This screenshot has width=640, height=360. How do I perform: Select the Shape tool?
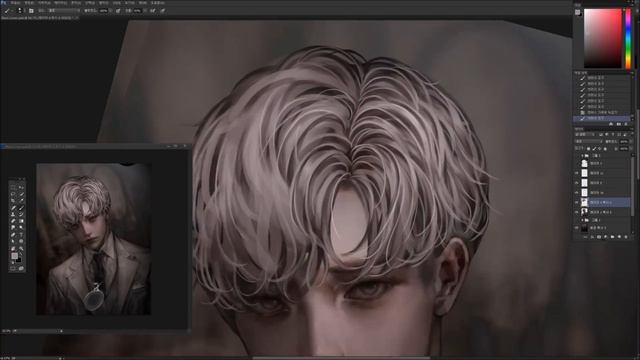tap(21, 241)
